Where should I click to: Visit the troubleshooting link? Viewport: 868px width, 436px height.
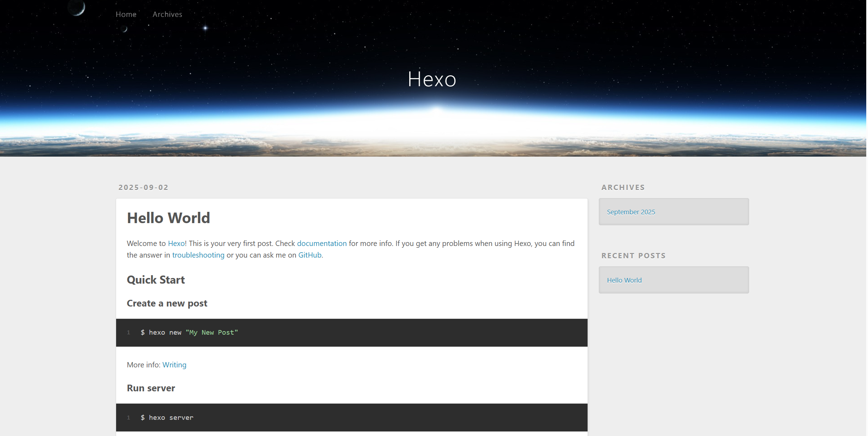point(198,255)
